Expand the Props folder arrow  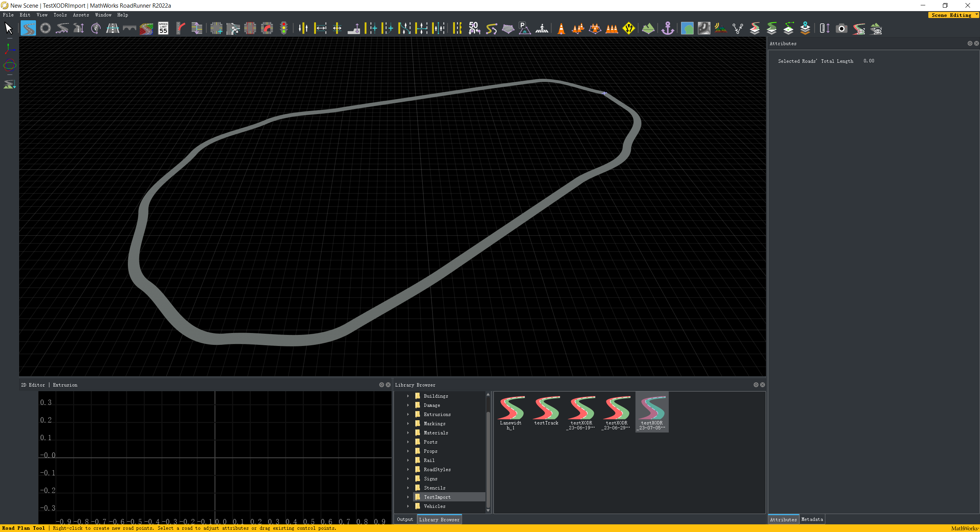coord(408,451)
